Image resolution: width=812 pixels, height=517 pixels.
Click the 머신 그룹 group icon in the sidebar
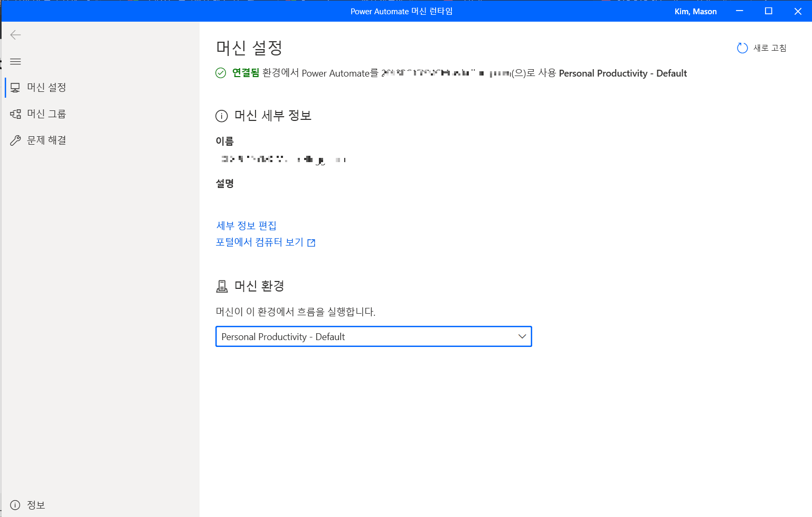tap(15, 114)
